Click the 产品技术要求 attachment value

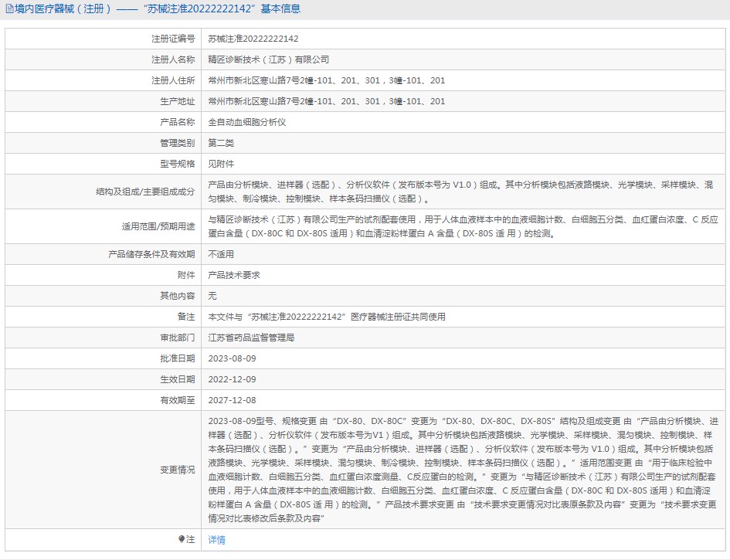(234, 275)
